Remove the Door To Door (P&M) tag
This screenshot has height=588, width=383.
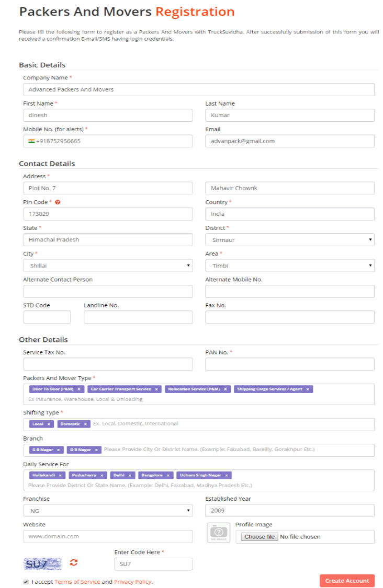[x=79, y=389]
